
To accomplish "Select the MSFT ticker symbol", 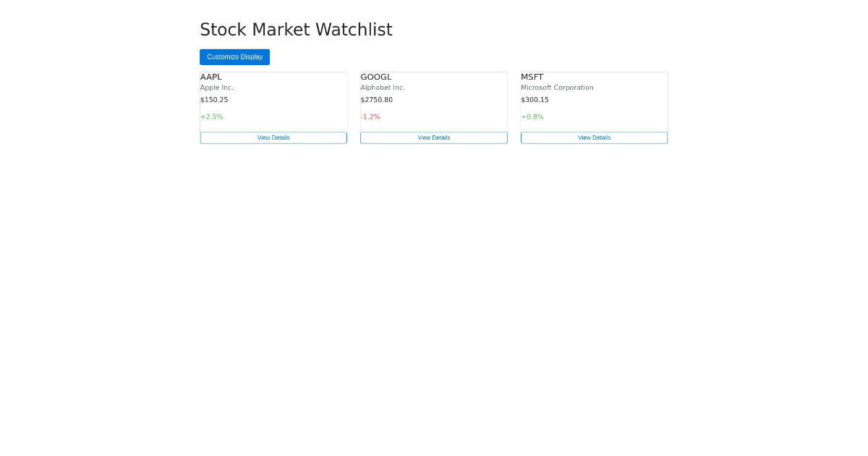I will coord(532,77).
